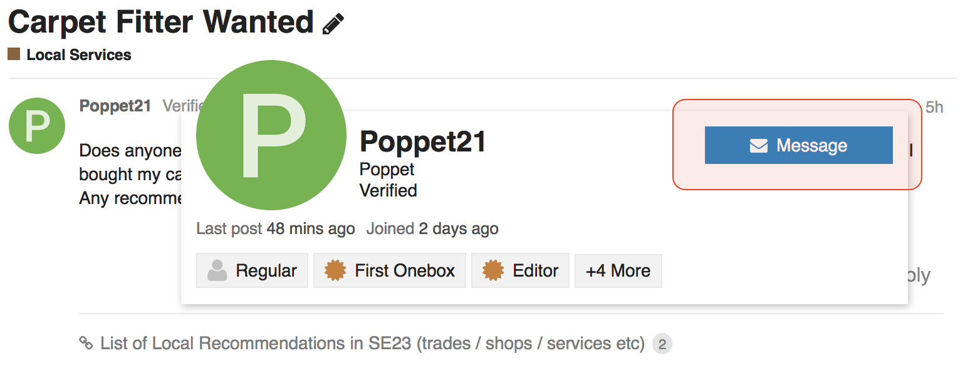Expand the +4 More badges list
This screenshot has height=368, width=980.
(618, 270)
